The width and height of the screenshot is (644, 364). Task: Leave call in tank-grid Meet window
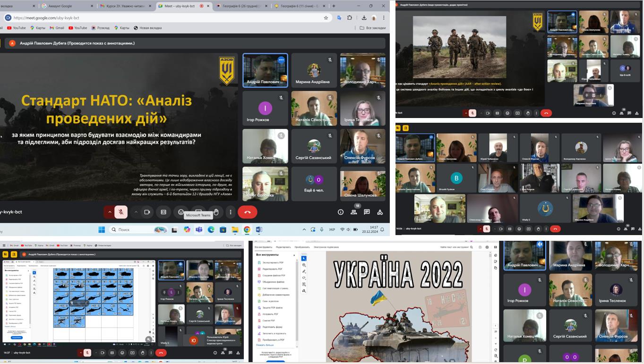tap(161, 353)
